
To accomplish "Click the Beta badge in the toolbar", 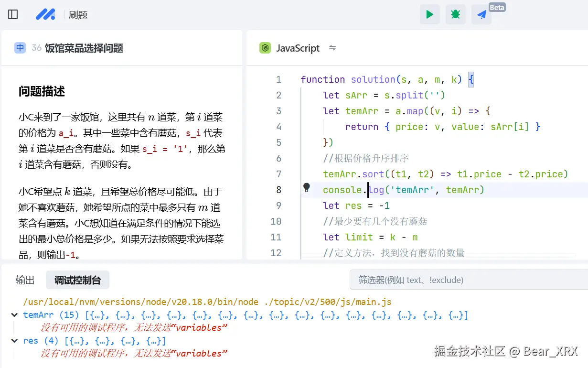I will click(x=497, y=7).
